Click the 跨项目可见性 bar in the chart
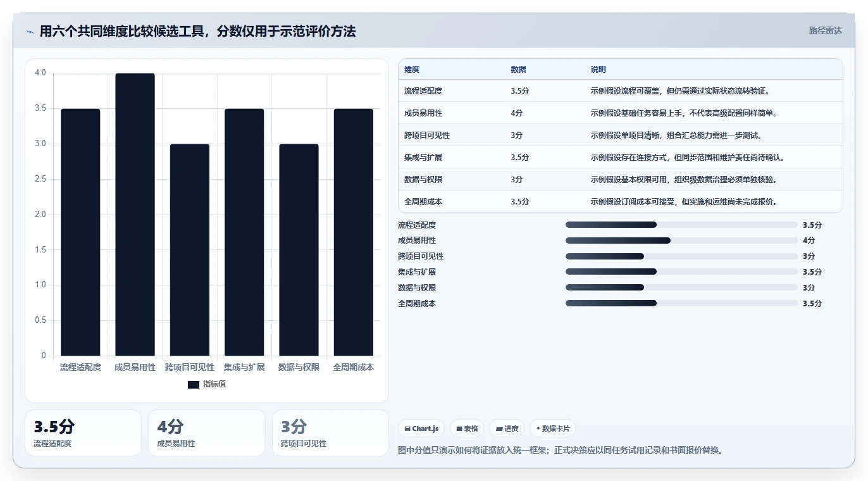The height and width of the screenshot is (481, 868). [190, 250]
